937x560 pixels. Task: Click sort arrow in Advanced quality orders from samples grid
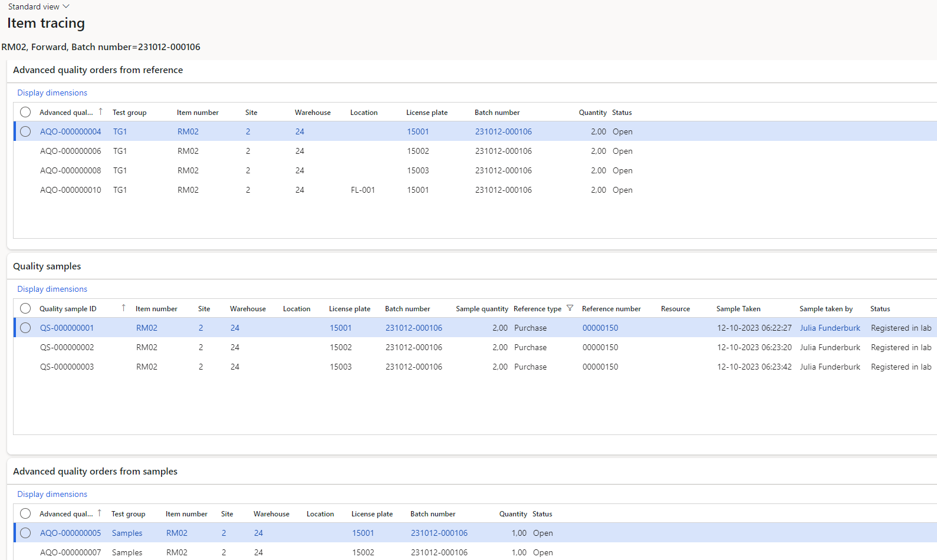tap(100, 513)
